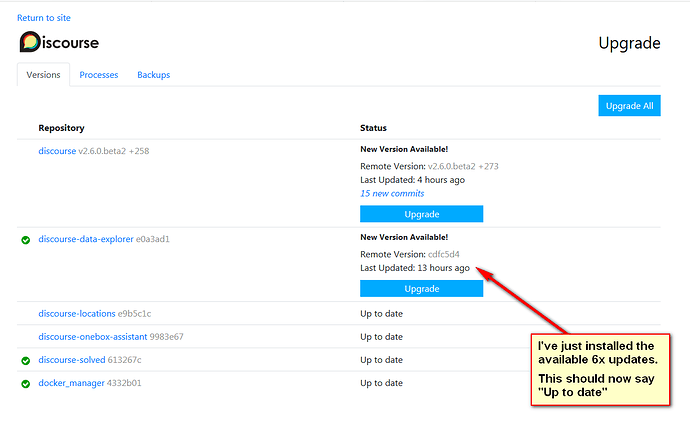Open the discourse-locations repository link
Viewport: 690px width, 421px height.
(x=77, y=314)
